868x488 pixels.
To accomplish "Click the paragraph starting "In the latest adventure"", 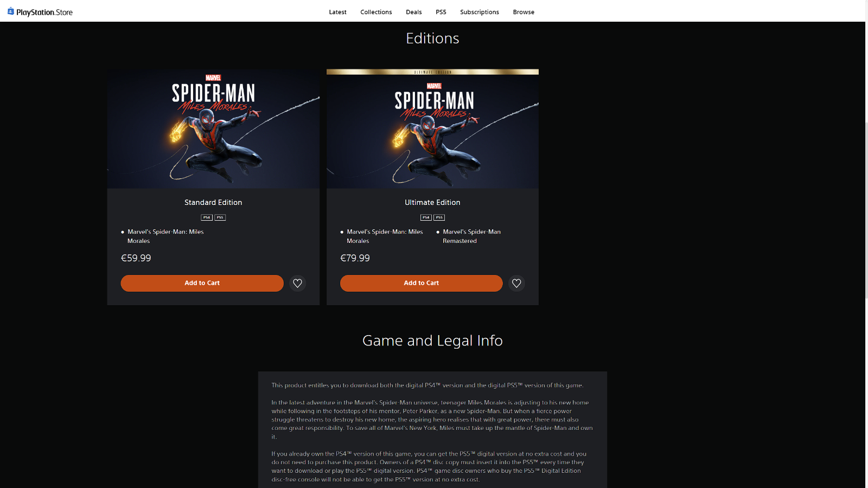I will 432,420.
